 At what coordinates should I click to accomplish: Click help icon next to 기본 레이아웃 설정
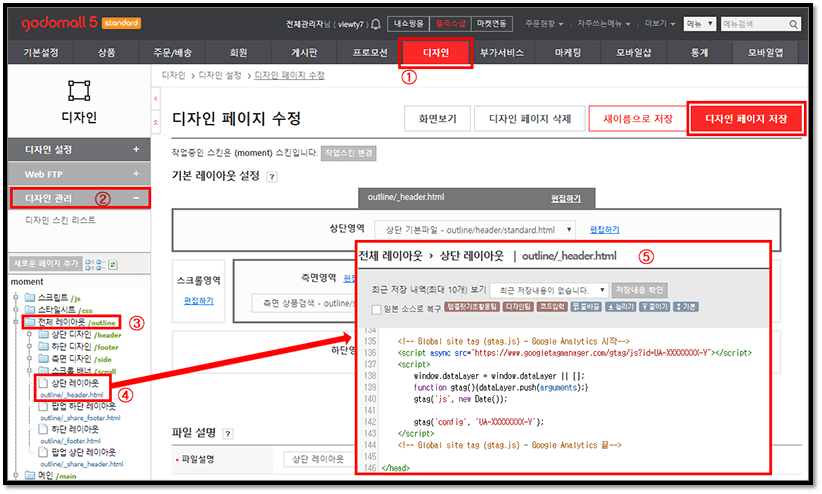272,177
